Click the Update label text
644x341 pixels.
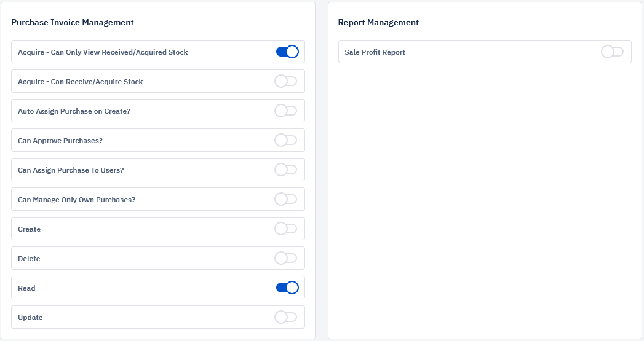tap(30, 318)
